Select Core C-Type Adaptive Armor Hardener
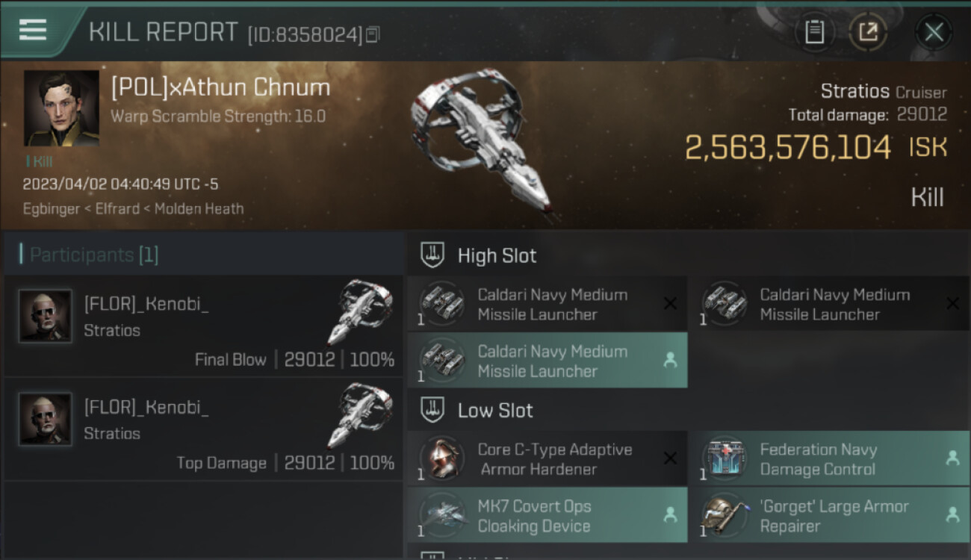This screenshot has width=971, height=560. [x=547, y=459]
